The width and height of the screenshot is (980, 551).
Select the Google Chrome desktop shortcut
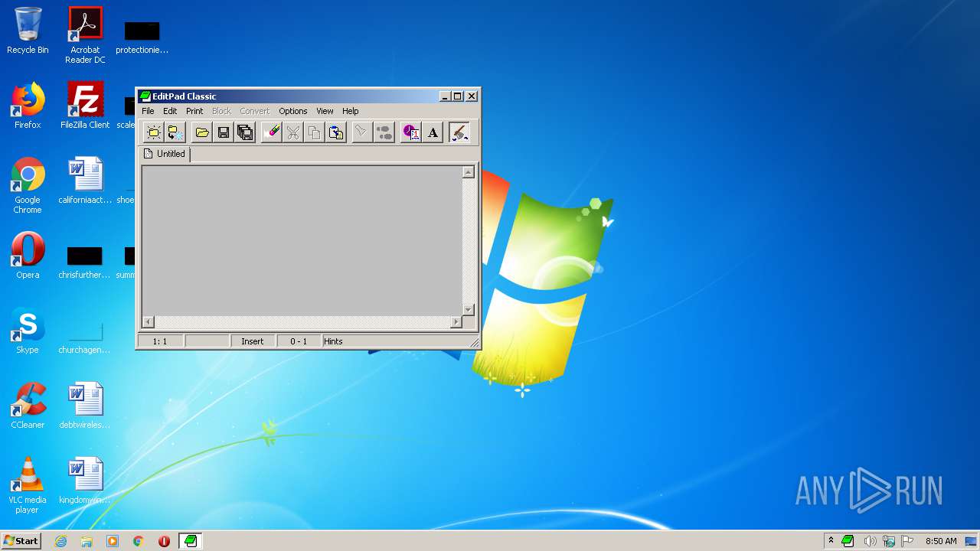point(28,185)
